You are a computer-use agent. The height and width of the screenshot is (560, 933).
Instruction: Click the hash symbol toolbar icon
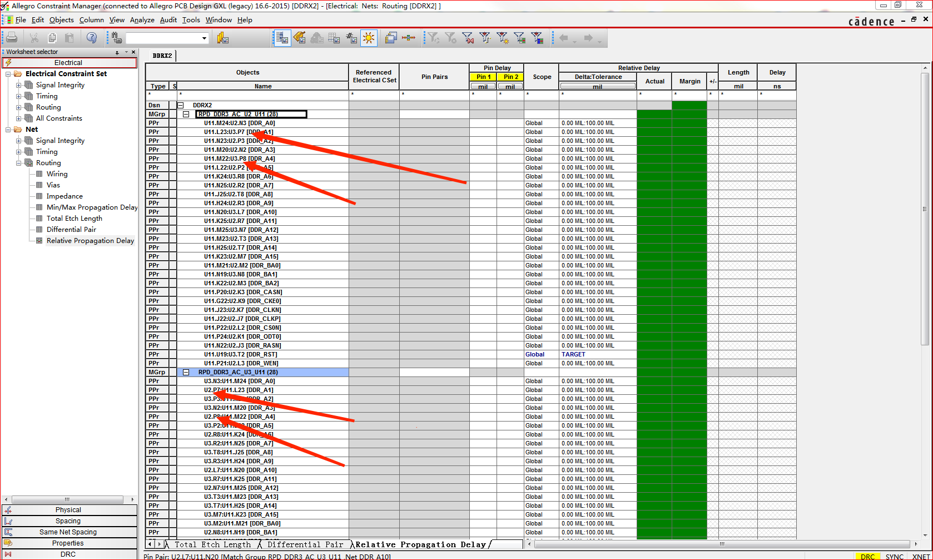pos(351,38)
